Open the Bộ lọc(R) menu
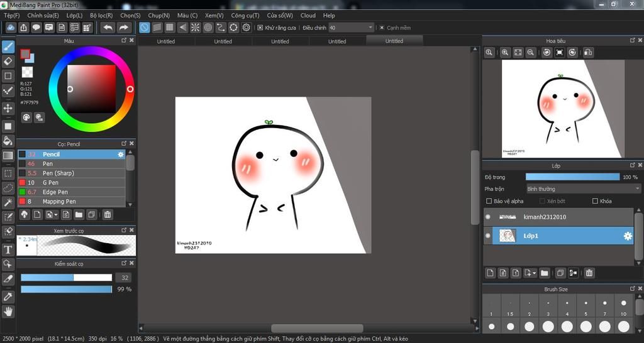This screenshot has width=644, height=343. pyautogui.click(x=101, y=15)
